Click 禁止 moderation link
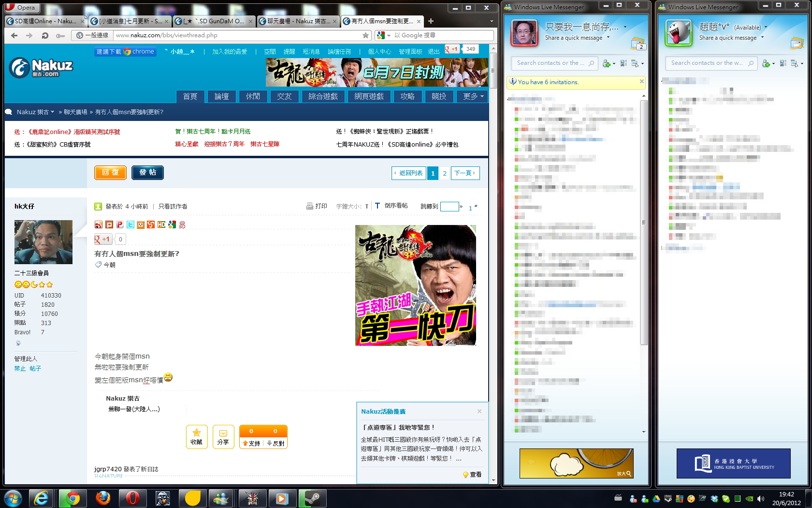Viewport: 812px width, 508px height. pos(20,369)
